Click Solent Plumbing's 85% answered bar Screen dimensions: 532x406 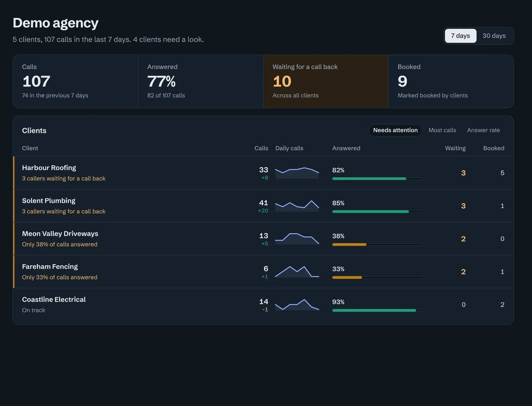[x=377, y=212]
